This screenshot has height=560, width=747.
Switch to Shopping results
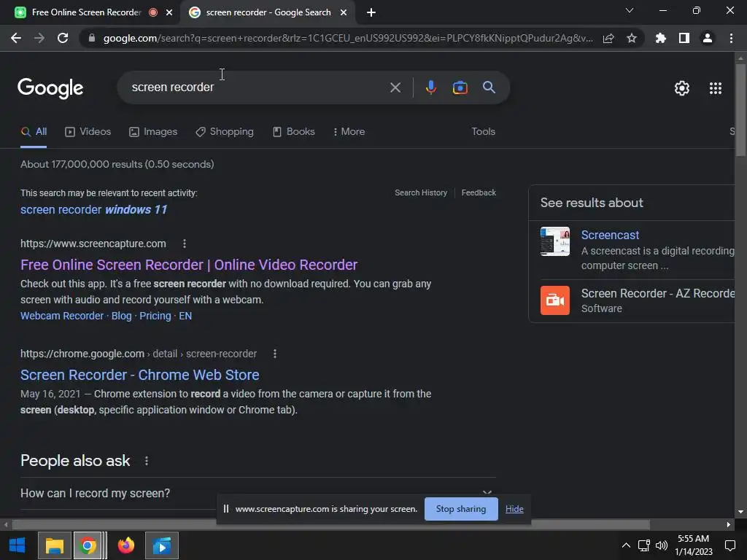(x=225, y=132)
